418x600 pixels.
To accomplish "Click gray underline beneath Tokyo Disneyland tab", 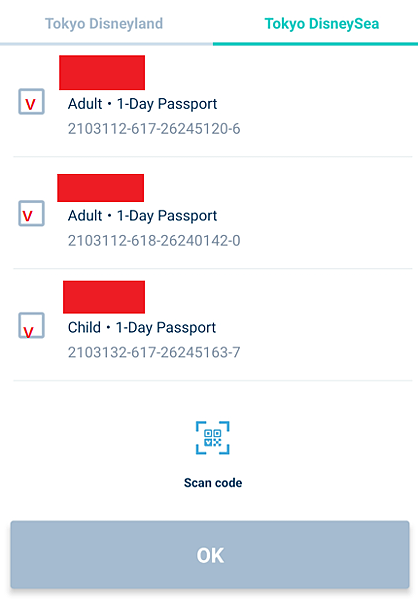I will (106, 44).
